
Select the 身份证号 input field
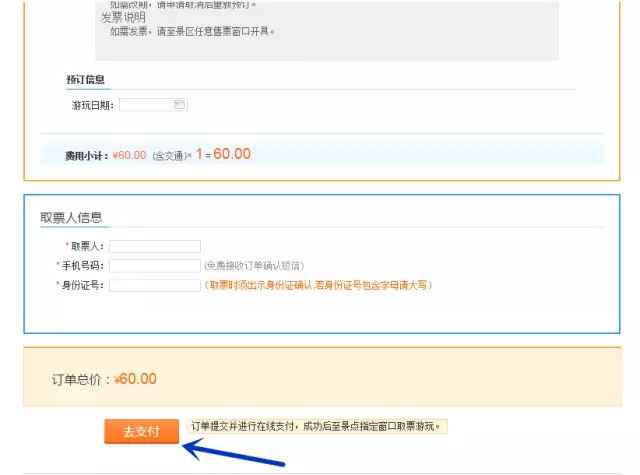click(x=155, y=285)
